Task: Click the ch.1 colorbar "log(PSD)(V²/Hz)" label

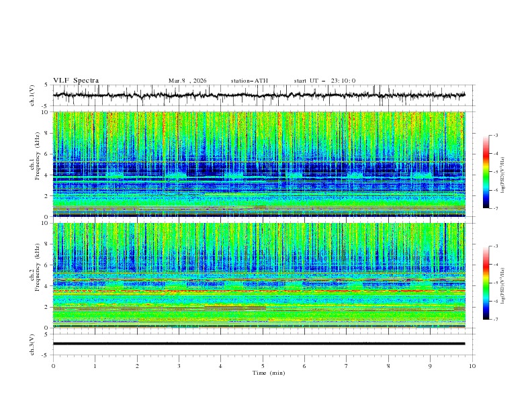Action: click(x=502, y=175)
